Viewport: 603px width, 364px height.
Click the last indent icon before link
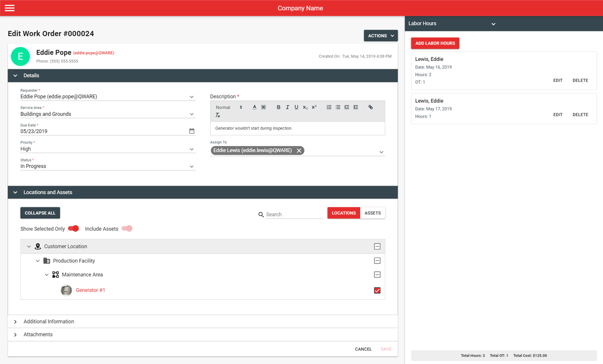(356, 107)
